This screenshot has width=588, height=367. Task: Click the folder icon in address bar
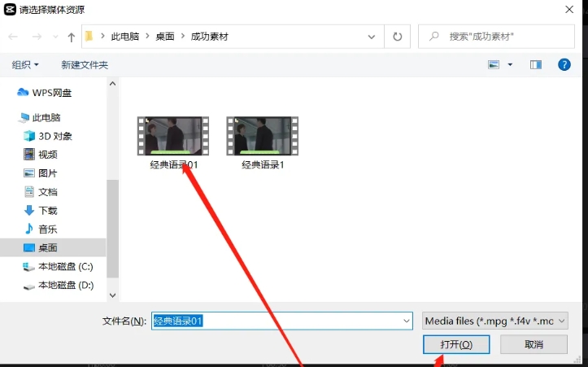(89, 37)
